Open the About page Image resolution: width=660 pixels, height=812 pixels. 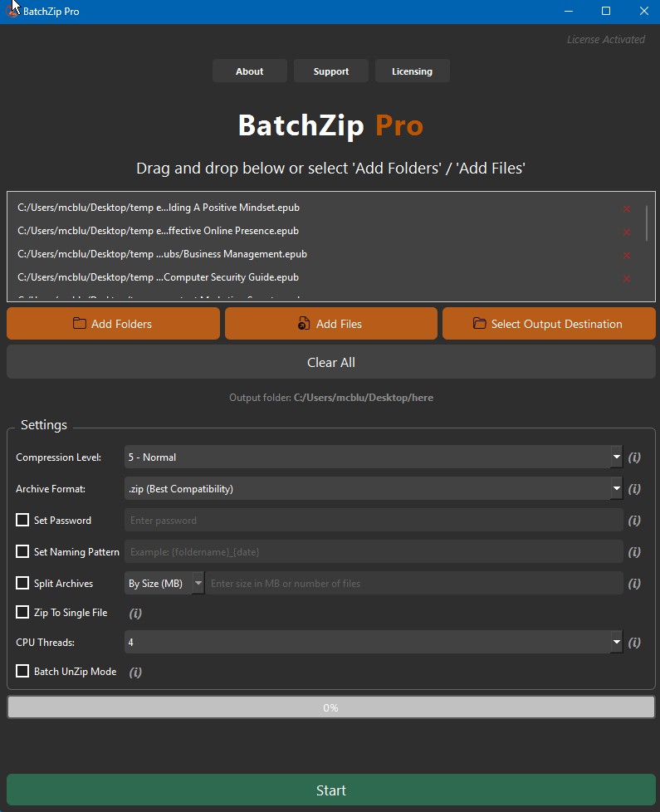click(250, 71)
